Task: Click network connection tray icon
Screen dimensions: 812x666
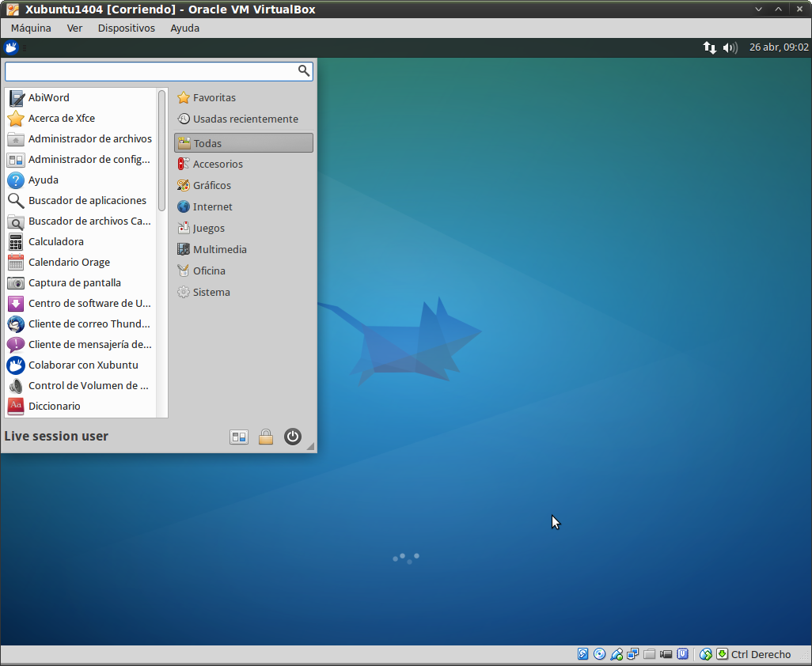Action: coord(710,47)
